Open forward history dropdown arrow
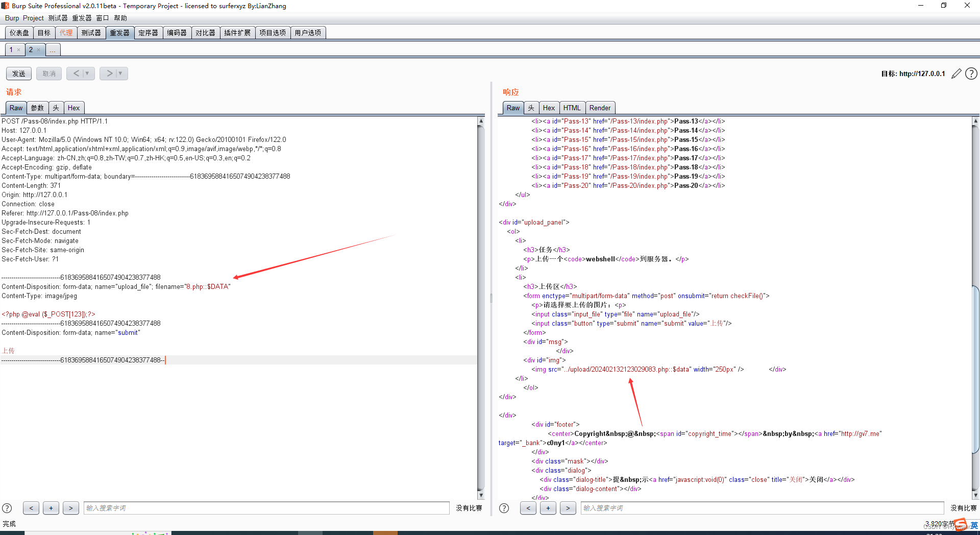Image resolution: width=980 pixels, height=535 pixels. click(121, 74)
